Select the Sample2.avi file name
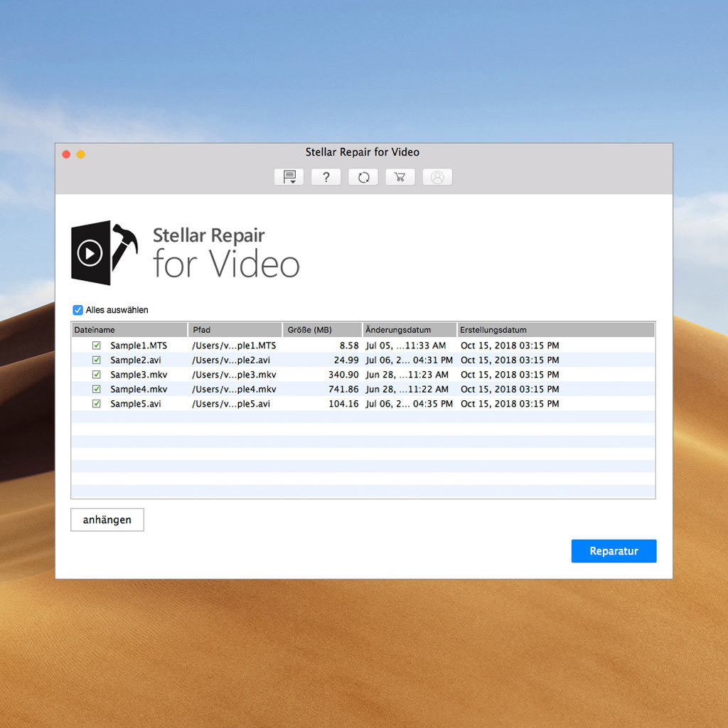The image size is (728, 728). click(x=136, y=360)
